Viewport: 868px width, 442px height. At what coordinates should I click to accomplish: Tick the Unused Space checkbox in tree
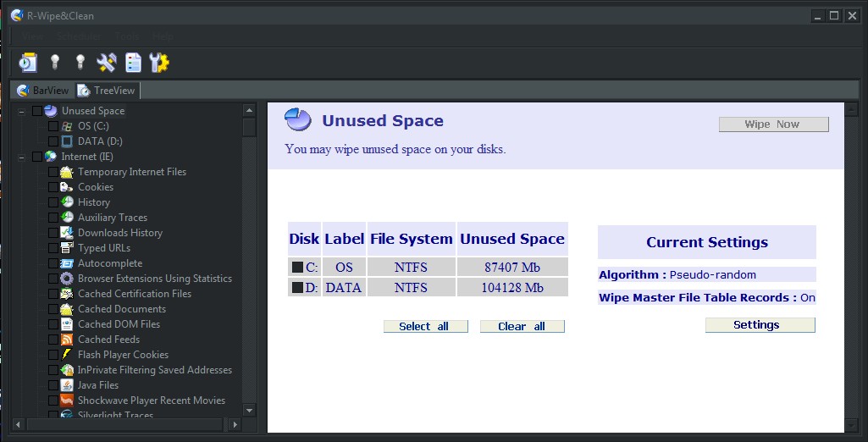click(37, 111)
